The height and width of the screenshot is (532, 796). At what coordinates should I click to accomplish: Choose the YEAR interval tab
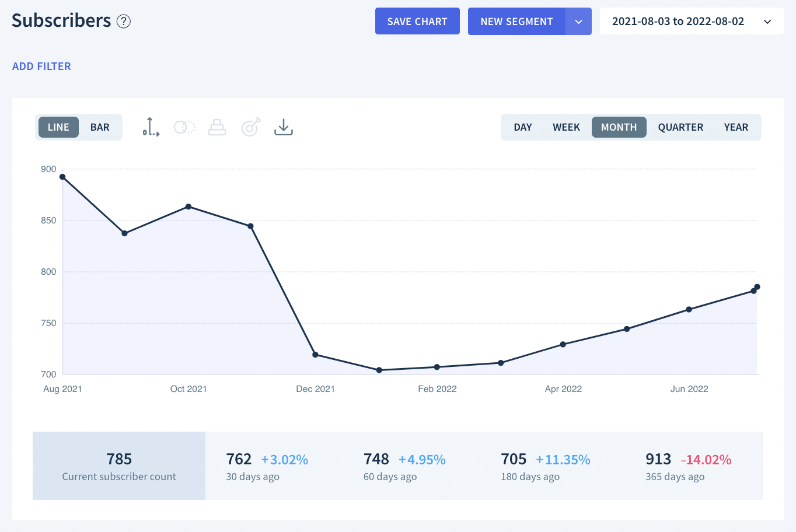coord(736,127)
